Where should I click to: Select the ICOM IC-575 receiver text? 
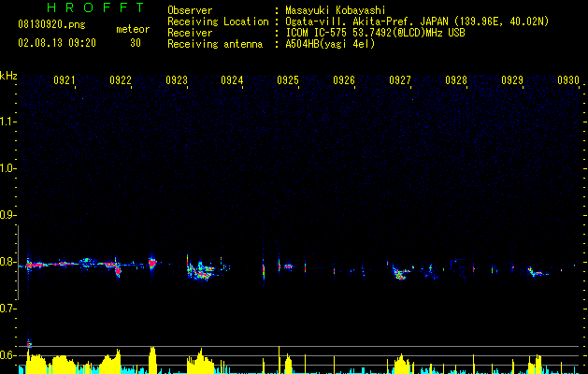point(375,33)
